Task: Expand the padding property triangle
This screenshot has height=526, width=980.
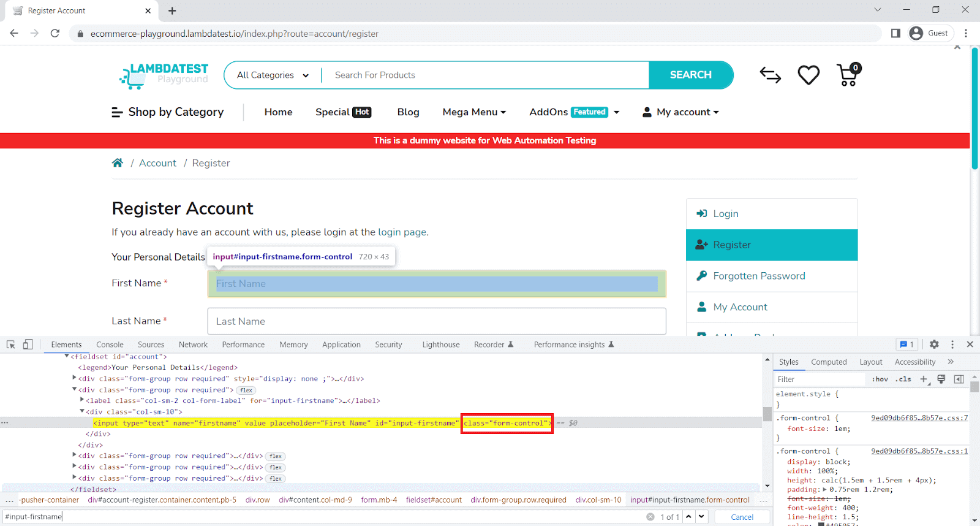Action: 824,490
